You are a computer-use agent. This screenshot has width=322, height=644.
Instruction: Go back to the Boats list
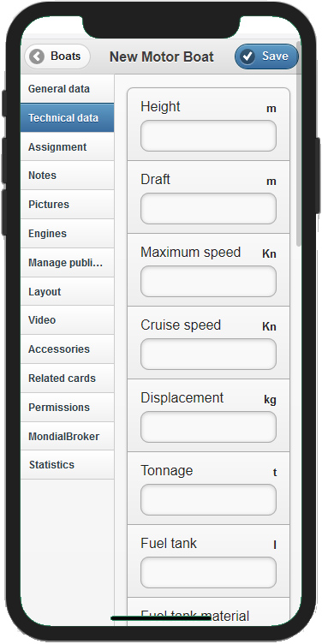57,57
